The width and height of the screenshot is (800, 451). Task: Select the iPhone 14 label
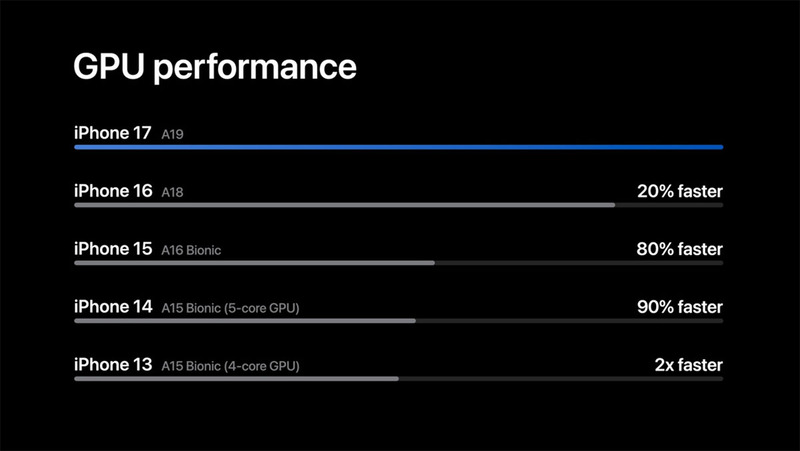[x=114, y=307]
